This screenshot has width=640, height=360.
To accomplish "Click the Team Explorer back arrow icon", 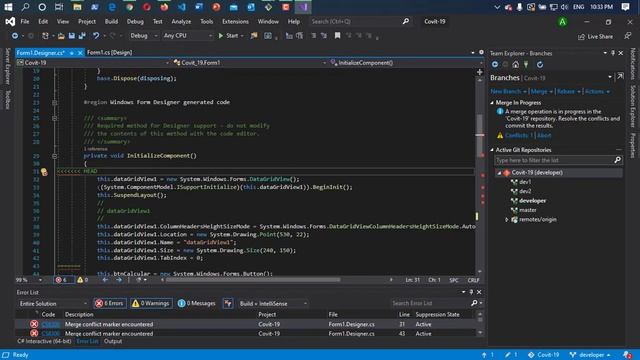I will [x=495, y=64].
